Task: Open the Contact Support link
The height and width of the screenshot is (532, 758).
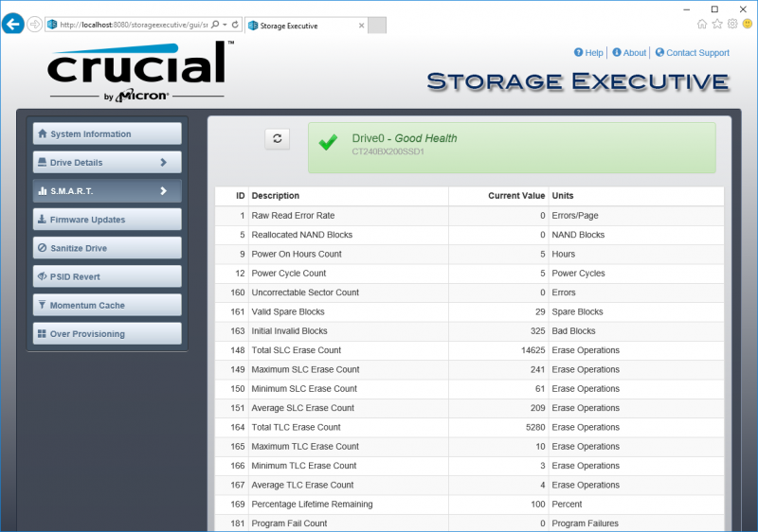Action: click(x=697, y=53)
